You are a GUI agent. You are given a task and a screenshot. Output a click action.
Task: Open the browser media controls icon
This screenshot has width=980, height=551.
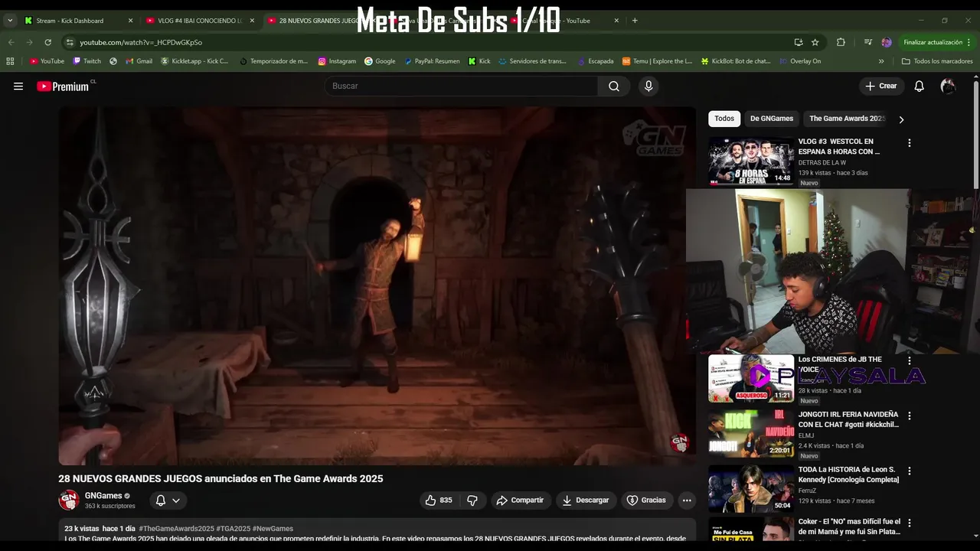(867, 42)
